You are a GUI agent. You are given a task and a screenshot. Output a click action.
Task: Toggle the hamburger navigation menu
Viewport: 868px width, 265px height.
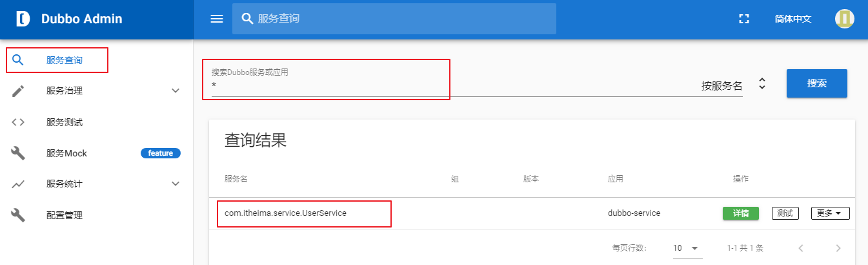point(217,19)
